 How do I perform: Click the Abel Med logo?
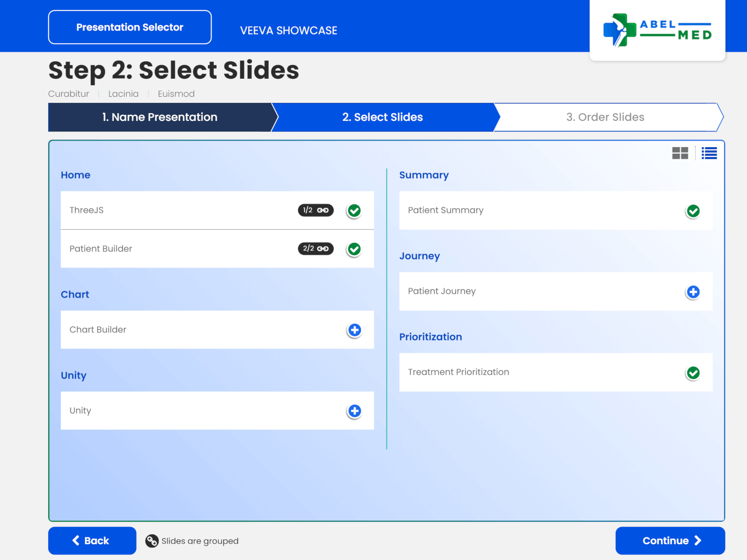[x=657, y=30]
